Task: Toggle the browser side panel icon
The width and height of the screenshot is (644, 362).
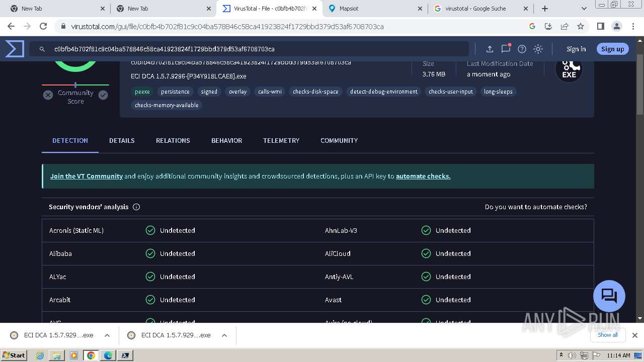Action: [x=600, y=26]
